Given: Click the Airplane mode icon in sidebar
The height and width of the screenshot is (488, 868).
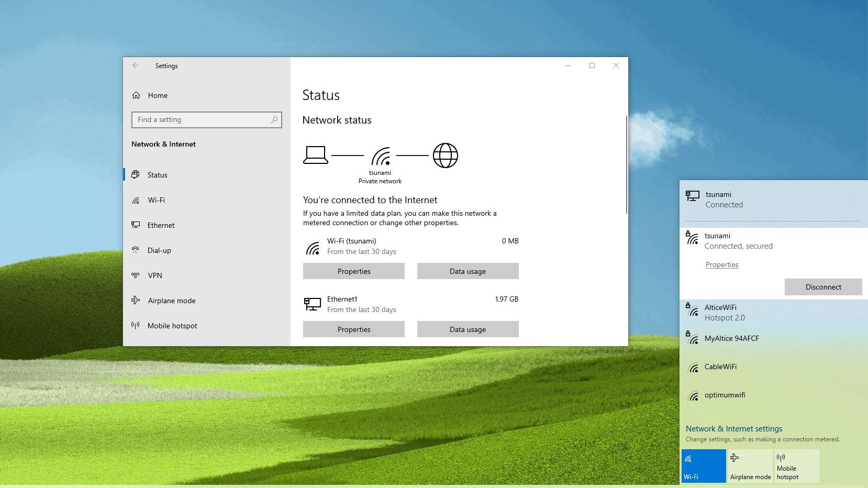Looking at the screenshot, I should [x=136, y=300].
